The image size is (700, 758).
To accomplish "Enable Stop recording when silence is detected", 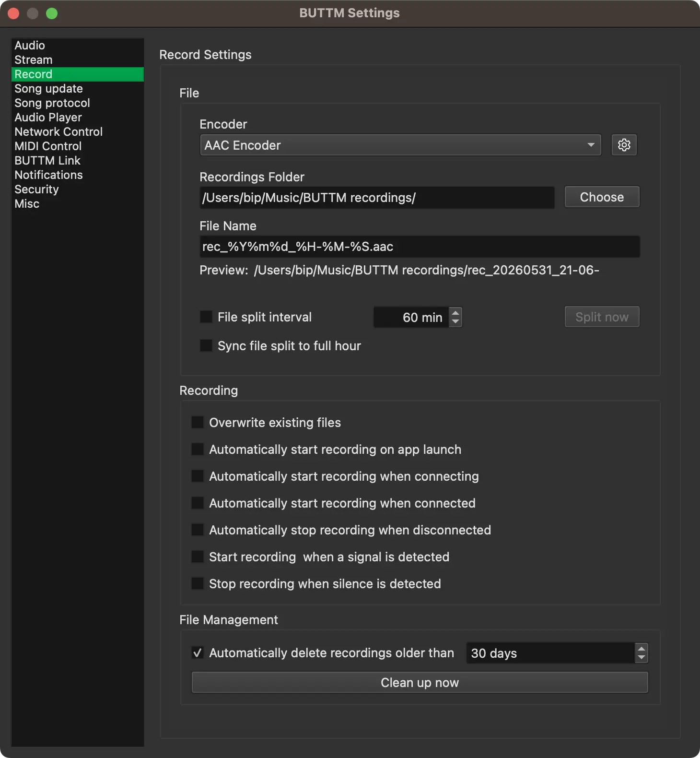I will click(x=198, y=583).
